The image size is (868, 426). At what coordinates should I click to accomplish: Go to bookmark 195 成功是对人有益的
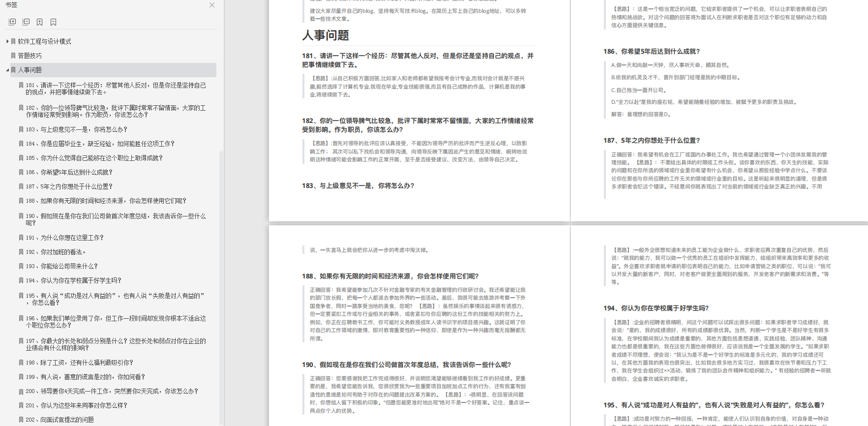(x=115, y=299)
